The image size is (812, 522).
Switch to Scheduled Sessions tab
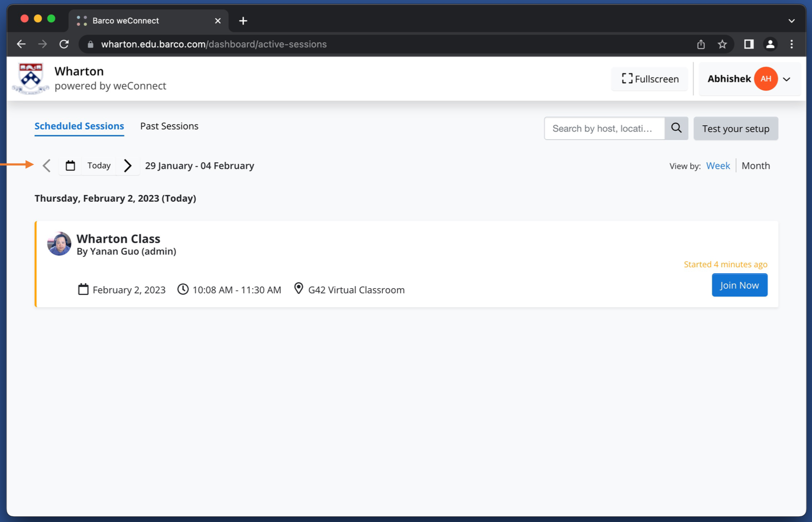click(x=80, y=126)
